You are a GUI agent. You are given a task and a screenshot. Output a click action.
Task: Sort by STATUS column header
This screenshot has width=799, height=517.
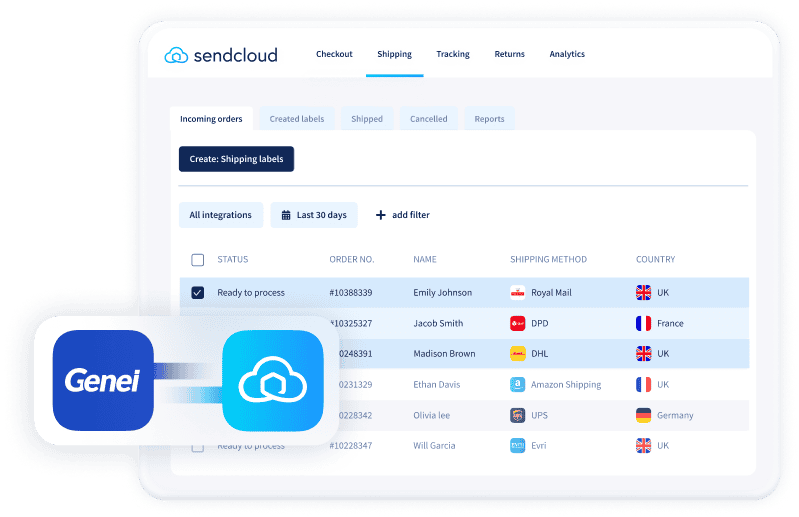(232, 259)
